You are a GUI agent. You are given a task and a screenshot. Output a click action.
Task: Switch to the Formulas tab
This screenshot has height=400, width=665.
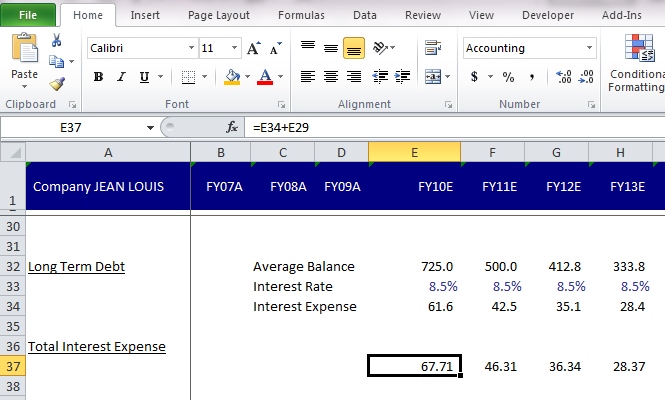click(301, 15)
